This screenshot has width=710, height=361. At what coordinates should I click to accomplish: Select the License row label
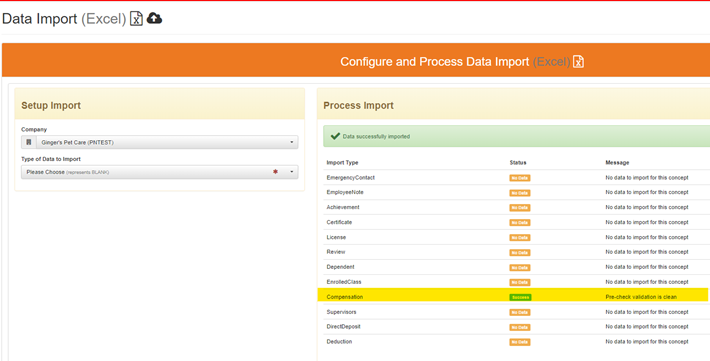tap(336, 237)
